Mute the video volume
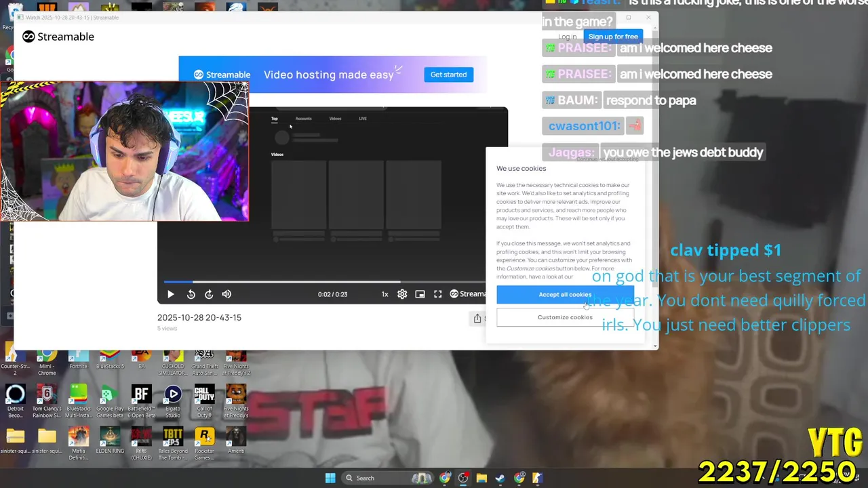 (x=226, y=294)
